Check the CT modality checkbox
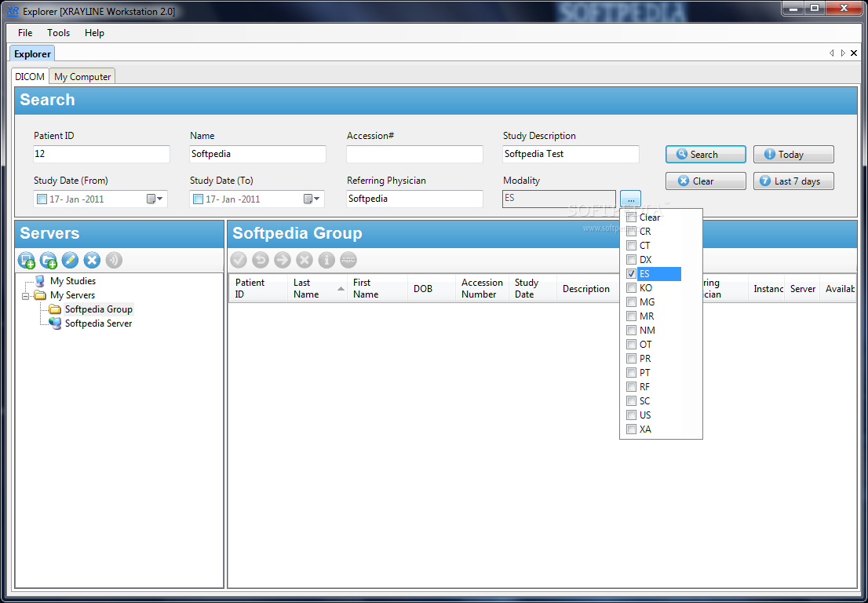 (631, 245)
